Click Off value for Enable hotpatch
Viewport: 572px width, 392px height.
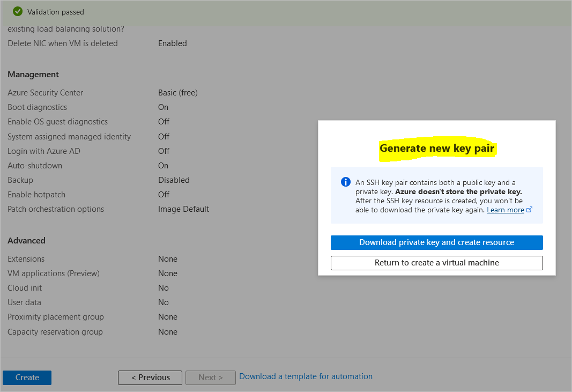[x=164, y=195]
